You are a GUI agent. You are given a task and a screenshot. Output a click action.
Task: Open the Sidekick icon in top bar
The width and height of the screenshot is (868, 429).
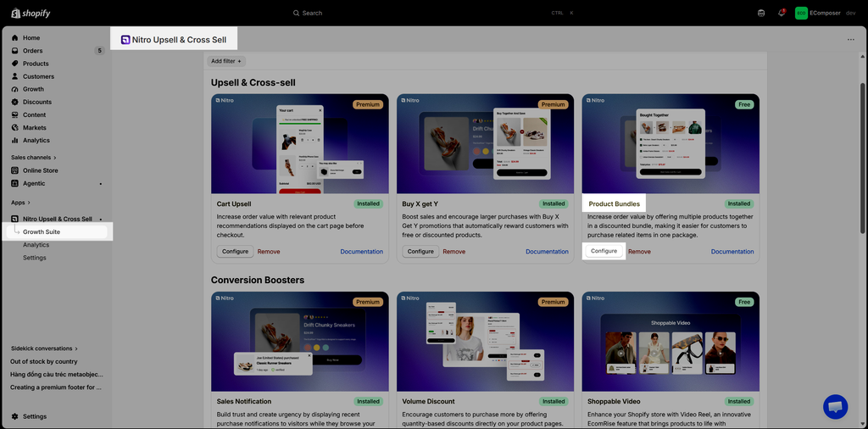click(x=761, y=13)
